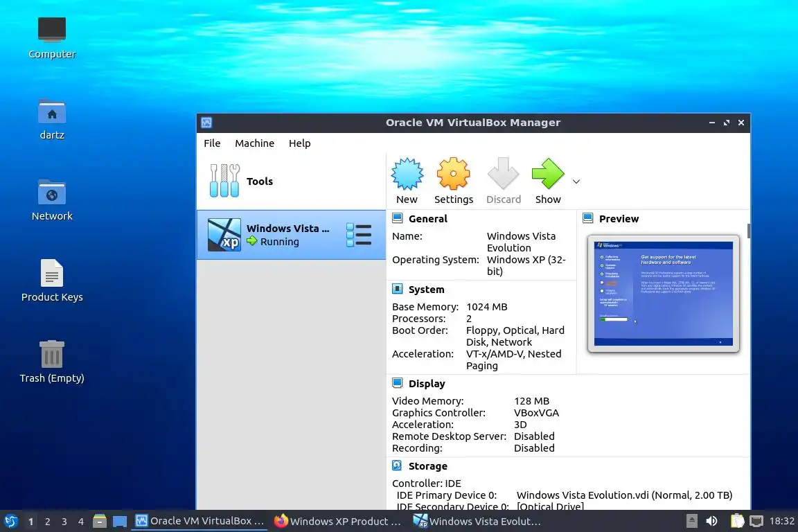Open the Storage section header link
Viewport: 798px width, 532px height.
427,466
